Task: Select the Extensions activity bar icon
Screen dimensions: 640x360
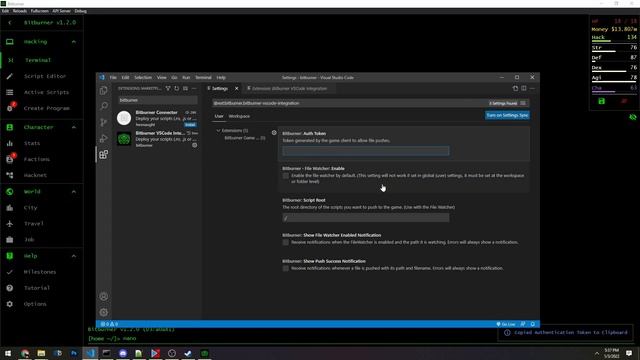Action: point(104,154)
